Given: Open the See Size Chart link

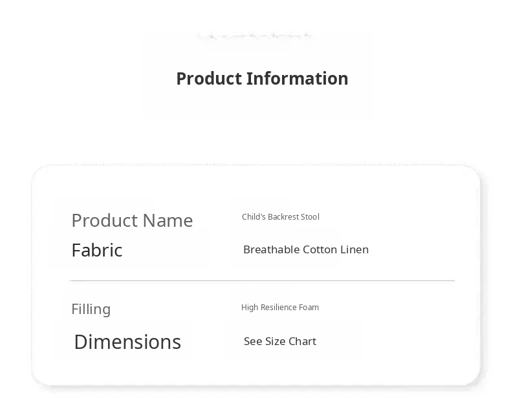Looking at the screenshot, I should [x=279, y=341].
